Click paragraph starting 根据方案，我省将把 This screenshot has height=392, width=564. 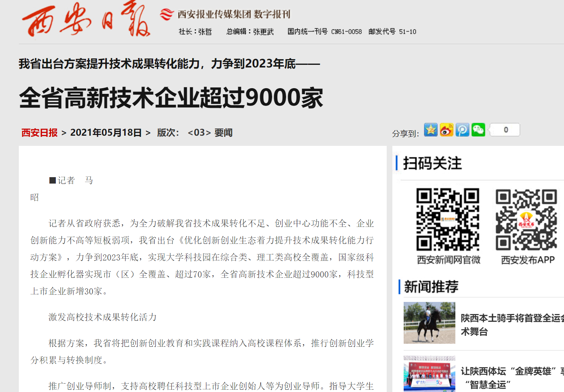(202, 351)
